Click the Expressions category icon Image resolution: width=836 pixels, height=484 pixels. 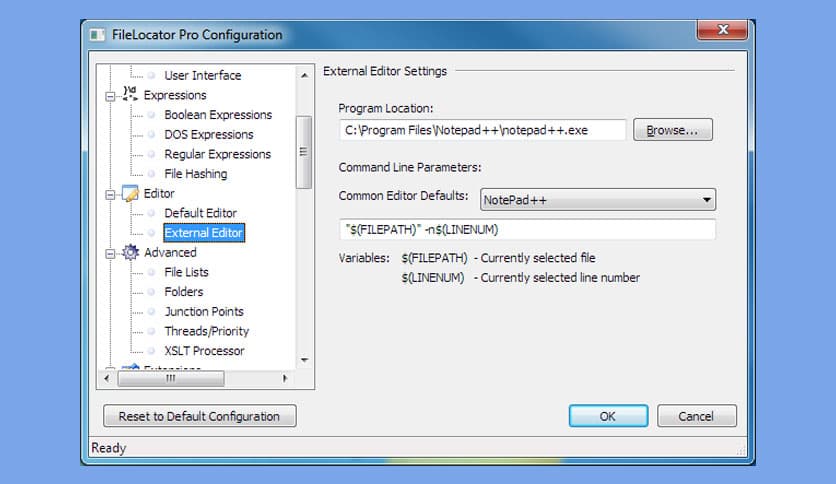(x=130, y=94)
